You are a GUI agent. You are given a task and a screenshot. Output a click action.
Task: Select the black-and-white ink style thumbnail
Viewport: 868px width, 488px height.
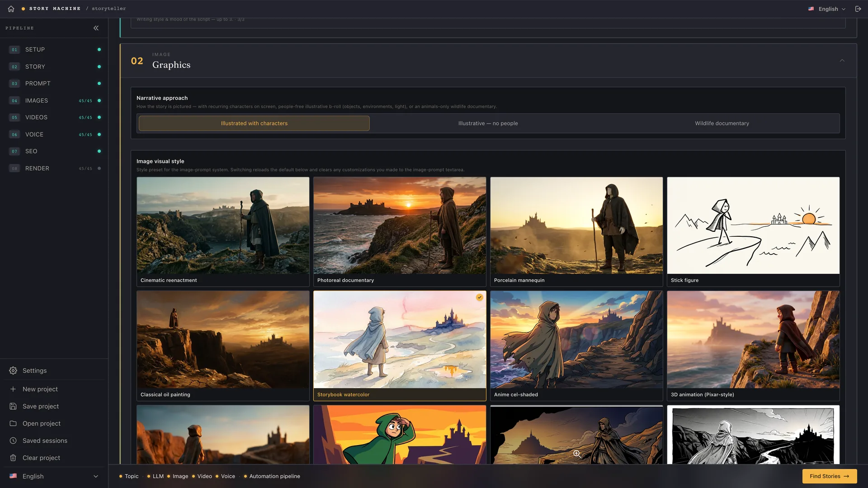tap(753, 435)
